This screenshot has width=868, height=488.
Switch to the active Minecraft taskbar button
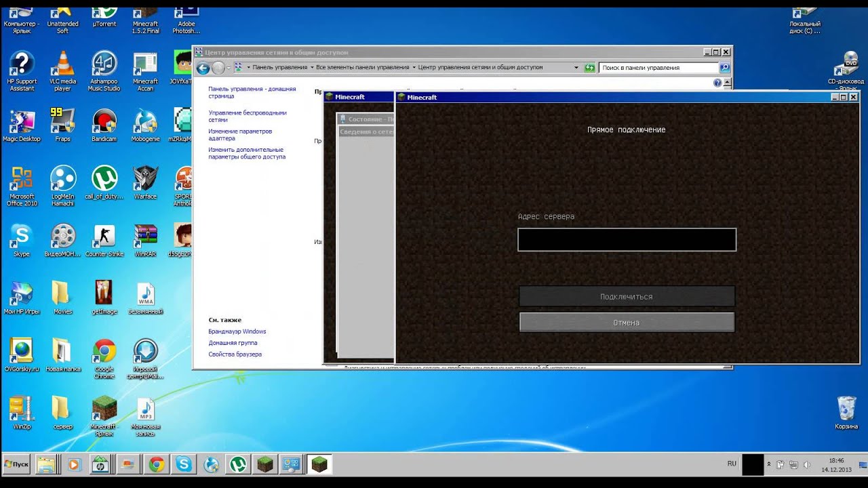(x=319, y=464)
